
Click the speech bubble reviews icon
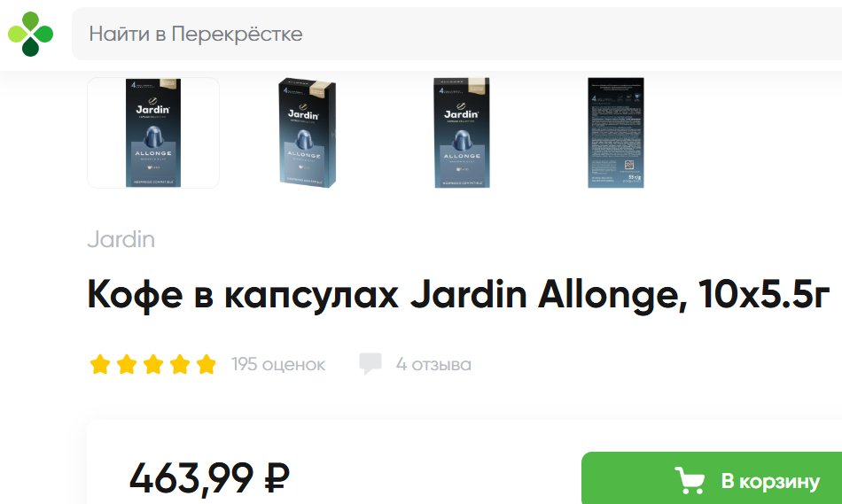click(x=370, y=363)
